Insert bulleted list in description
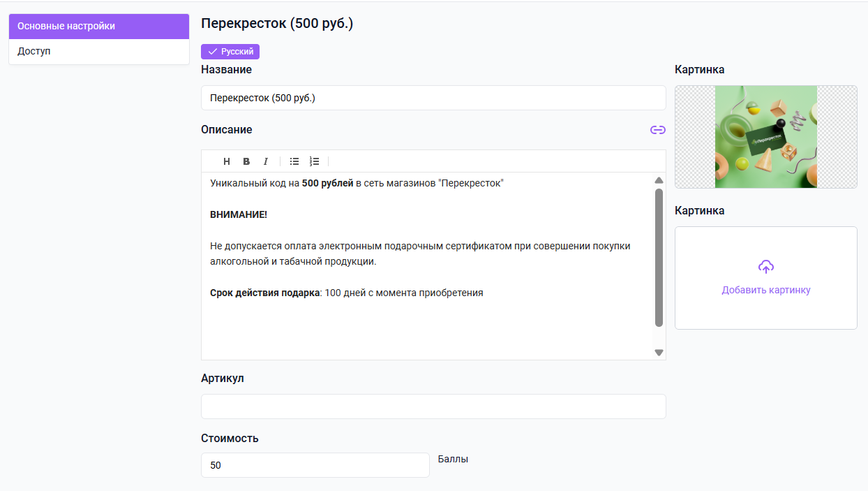 (294, 161)
